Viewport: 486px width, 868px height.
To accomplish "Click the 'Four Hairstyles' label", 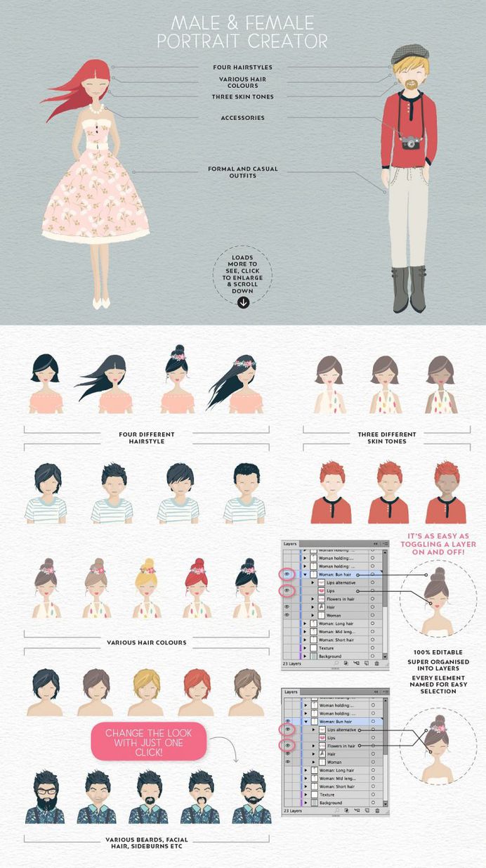I will tap(243, 67).
